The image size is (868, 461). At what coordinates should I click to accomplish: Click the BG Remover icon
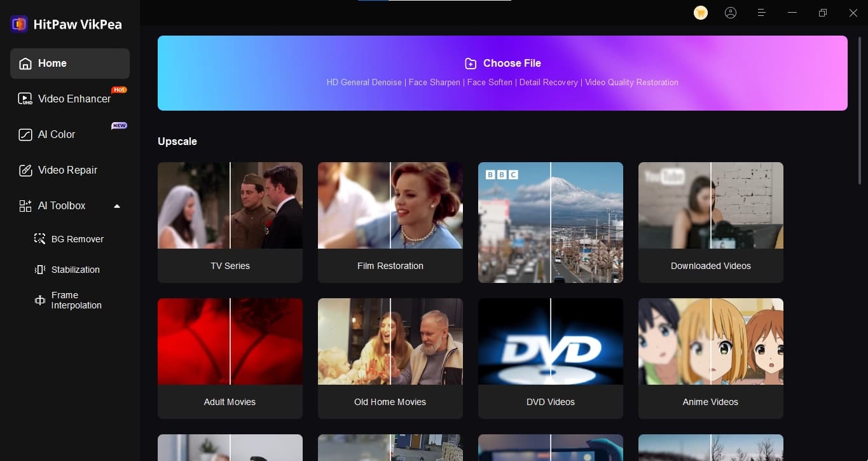pos(39,239)
